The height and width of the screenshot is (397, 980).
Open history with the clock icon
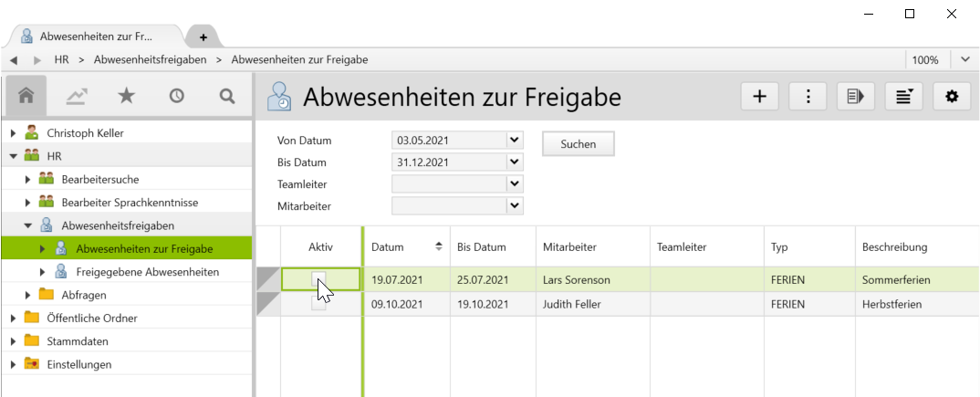pyautogui.click(x=177, y=96)
